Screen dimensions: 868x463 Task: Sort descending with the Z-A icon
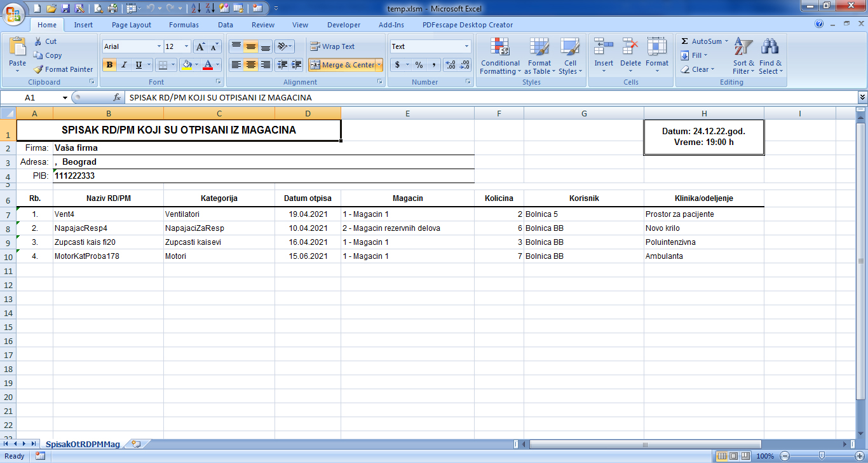(x=210, y=8)
